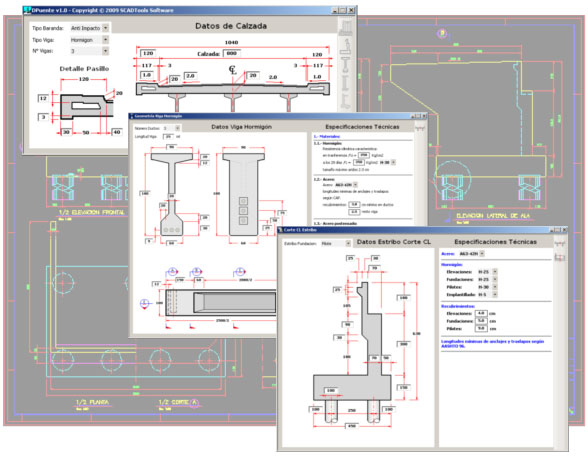Click the 'Datos de Calzada' heading
The height and width of the screenshot is (456, 588).
(x=231, y=26)
